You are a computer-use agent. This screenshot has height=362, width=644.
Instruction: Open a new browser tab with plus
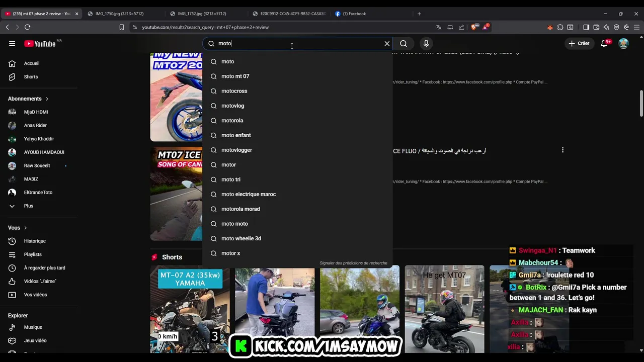coord(419,14)
